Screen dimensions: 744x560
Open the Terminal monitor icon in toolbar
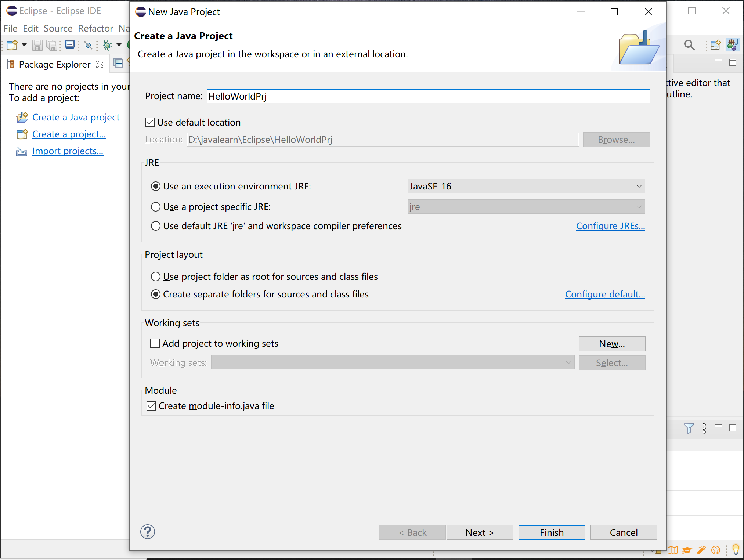[69, 45]
